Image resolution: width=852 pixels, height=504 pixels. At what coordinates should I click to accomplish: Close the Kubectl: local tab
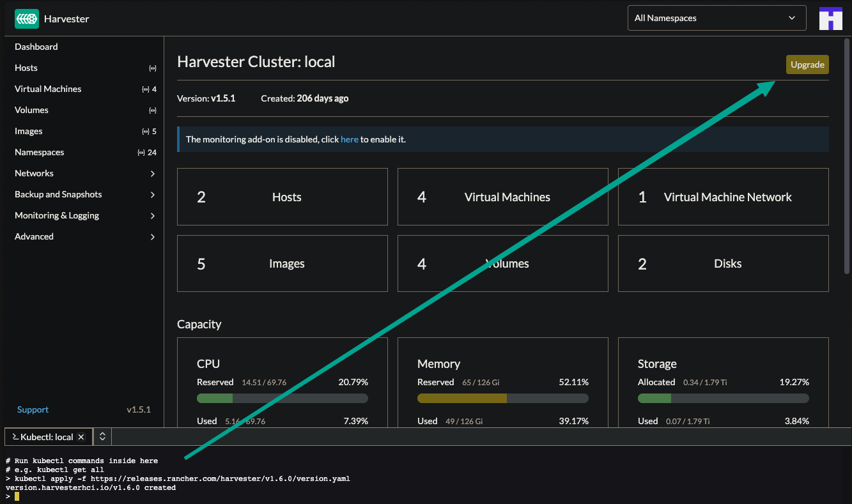81,437
